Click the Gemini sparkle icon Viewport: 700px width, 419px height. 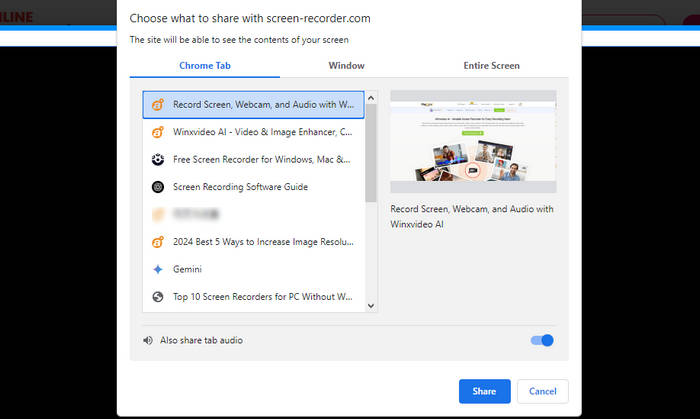coord(158,270)
